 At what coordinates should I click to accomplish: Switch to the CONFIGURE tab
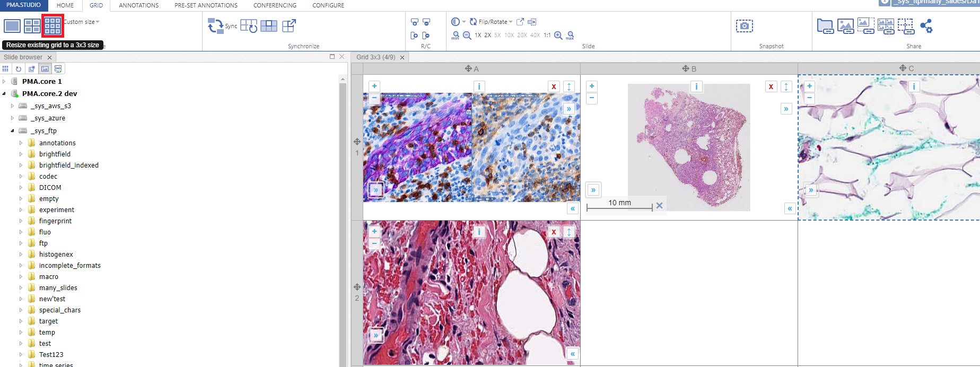point(328,5)
